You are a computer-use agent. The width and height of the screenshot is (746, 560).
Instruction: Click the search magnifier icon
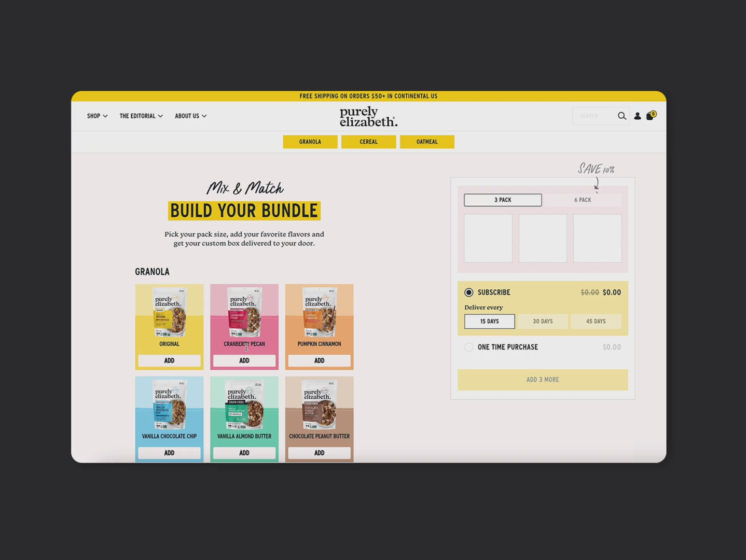[621, 116]
